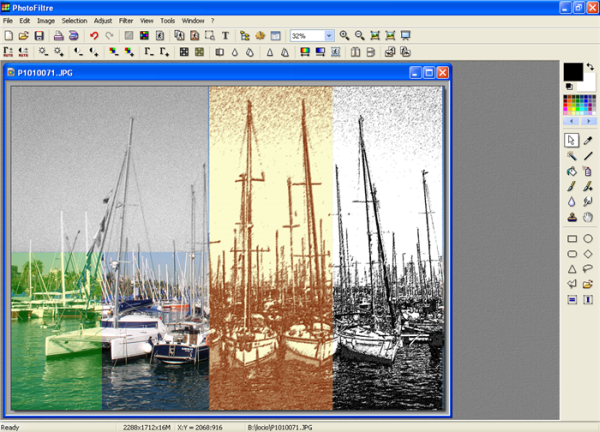Click the Auto levels toolbar icon
The image size is (600, 432).
[x=8, y=52]
